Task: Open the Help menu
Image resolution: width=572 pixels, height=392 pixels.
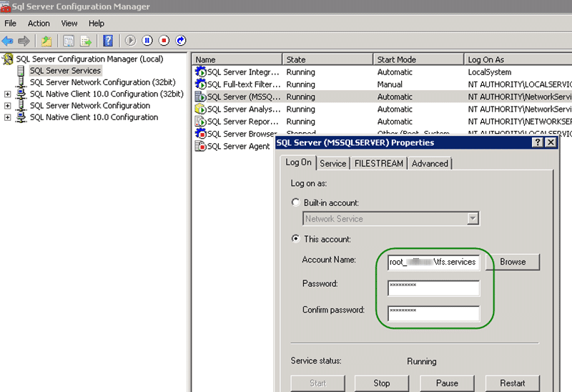Action: (97, 24)
